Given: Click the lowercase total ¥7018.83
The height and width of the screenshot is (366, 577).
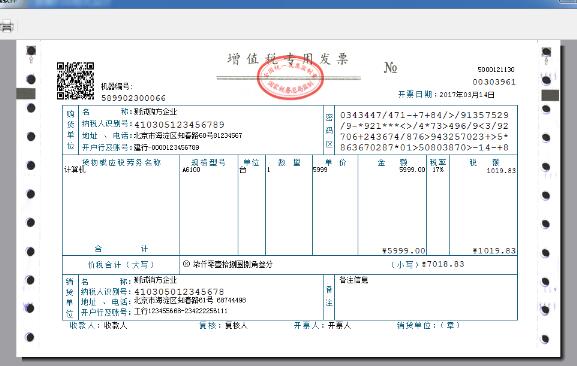Looking at the screenshot, I should (x=443, y=264).
